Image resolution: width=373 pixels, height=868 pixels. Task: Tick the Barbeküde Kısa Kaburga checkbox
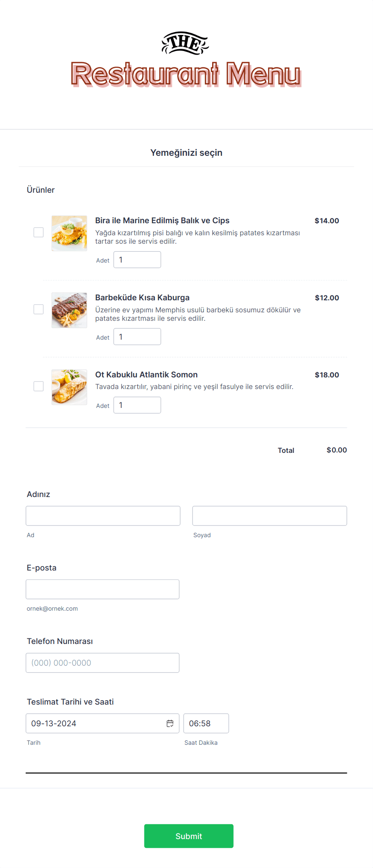[x=39, y=310]
